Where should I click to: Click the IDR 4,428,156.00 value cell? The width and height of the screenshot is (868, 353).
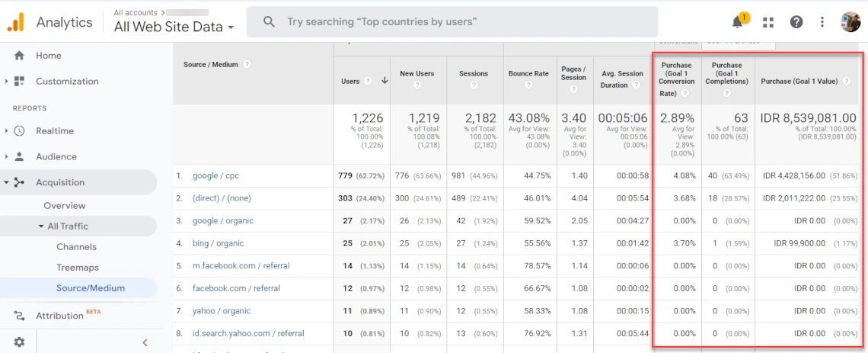[x=794, y=175]
